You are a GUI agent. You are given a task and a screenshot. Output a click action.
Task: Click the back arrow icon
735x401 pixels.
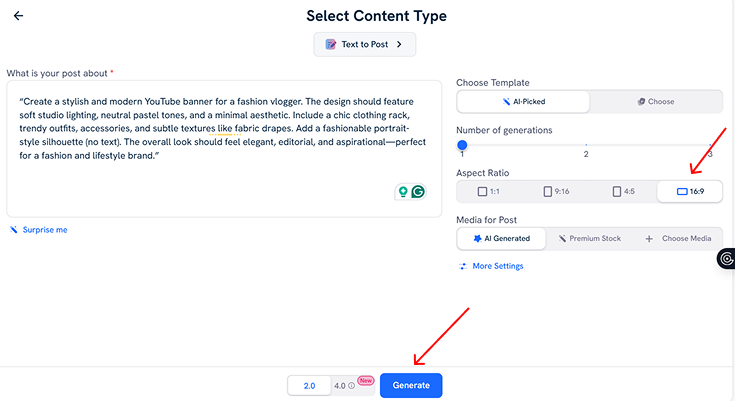click(19, 16)
